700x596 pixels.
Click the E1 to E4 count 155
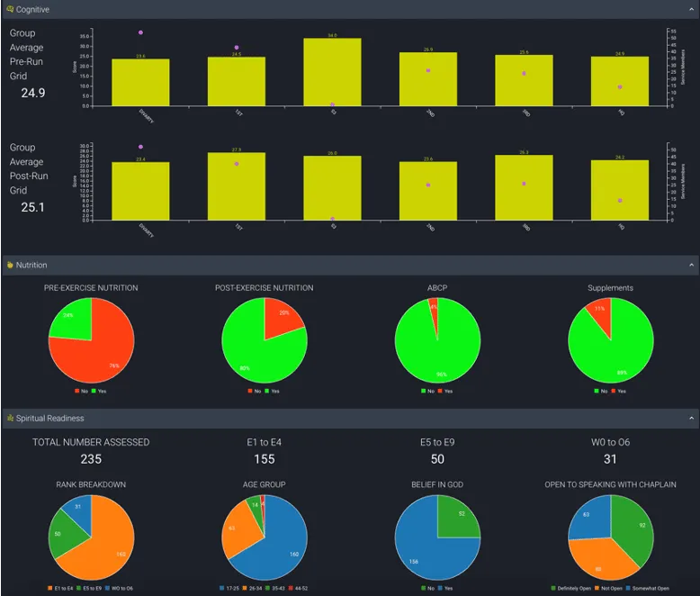(x=265, y=459)
